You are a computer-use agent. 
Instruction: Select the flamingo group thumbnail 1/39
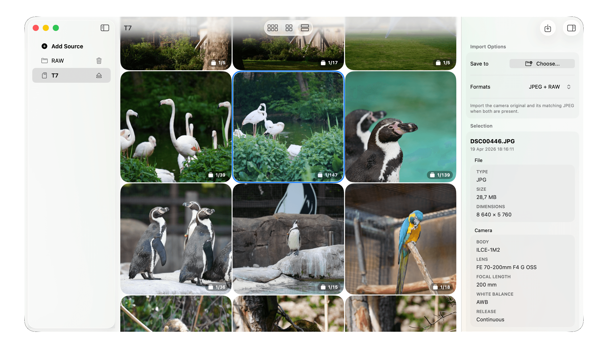pyautogui.click(x=176, y=127)
